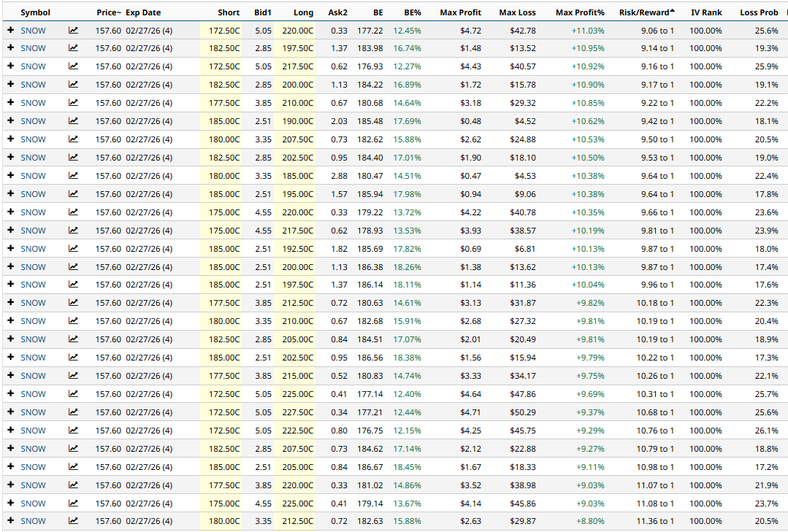Expand the 185.00C/200.00C row plus sign

tap(11, 267)
